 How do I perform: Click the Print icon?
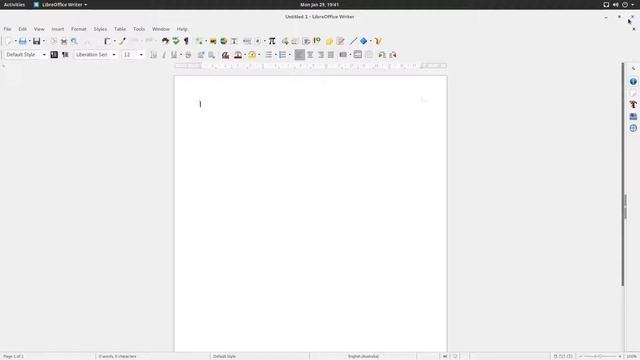64,41
